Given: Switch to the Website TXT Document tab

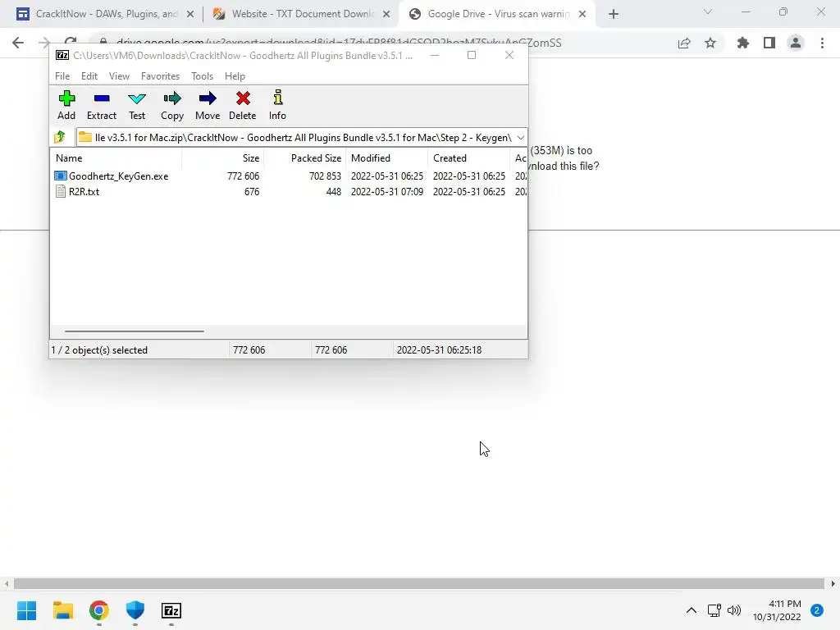Looking at the screenshot, I should pos(302,14).
